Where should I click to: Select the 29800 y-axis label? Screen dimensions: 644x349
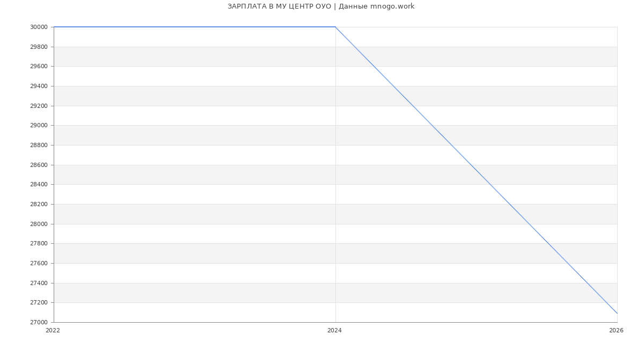[39, 47]
